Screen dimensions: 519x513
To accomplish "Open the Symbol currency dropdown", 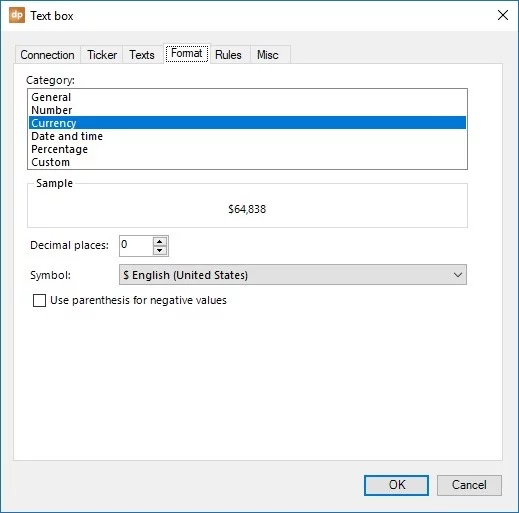I will click(293, 275).
